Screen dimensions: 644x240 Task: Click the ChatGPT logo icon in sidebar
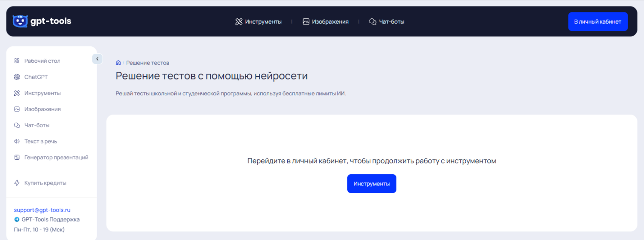tap(17, 77)
